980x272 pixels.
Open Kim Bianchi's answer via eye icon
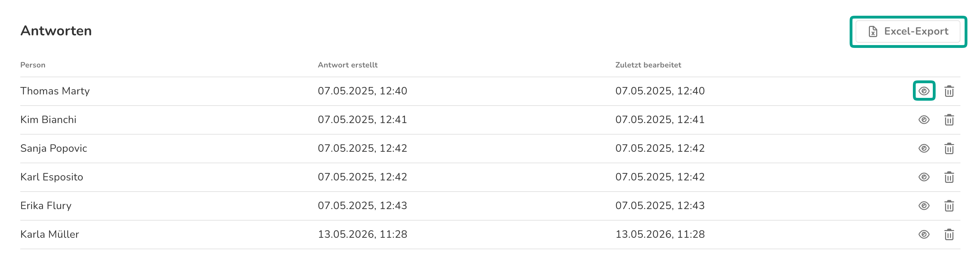924,120
